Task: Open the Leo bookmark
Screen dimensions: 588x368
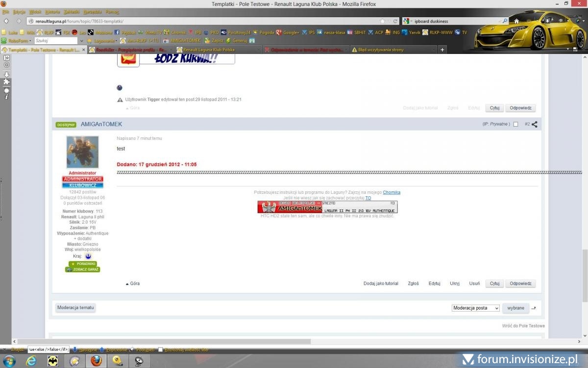Action: pyautogui.click(x=79, y=32)
